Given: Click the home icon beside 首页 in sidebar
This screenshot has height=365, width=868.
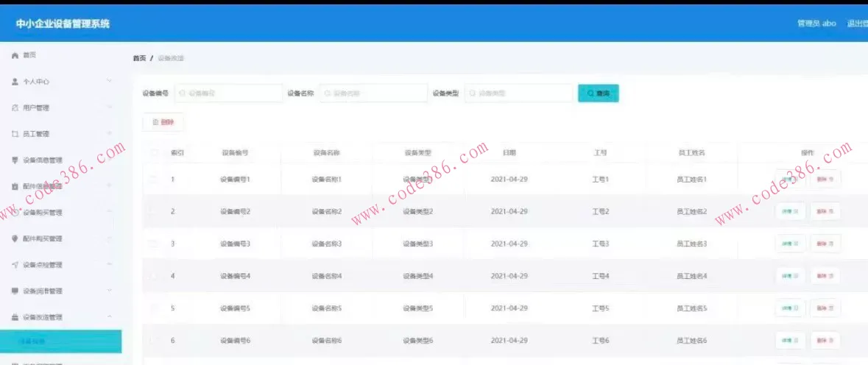Looking at the screenshot, I should (15, 55).
